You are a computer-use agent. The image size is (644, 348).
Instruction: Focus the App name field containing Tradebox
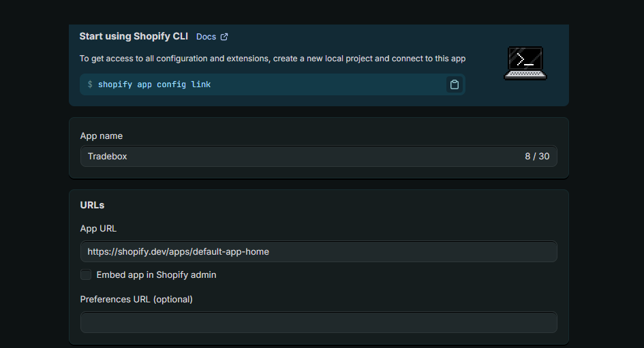point(300,157)
